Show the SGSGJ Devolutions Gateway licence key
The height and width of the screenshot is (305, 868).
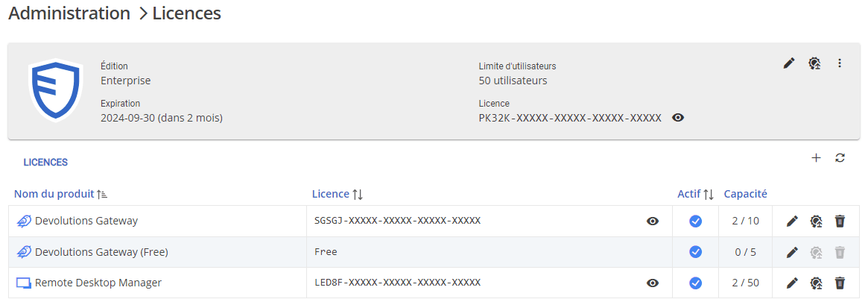[653, 221]
